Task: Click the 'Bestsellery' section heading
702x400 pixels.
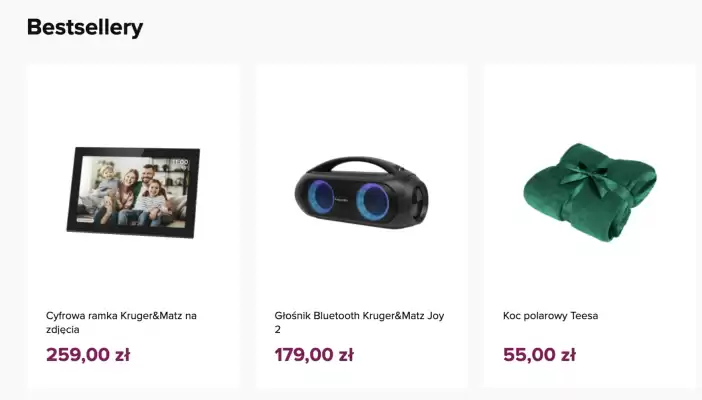Action: coord(85,27)
